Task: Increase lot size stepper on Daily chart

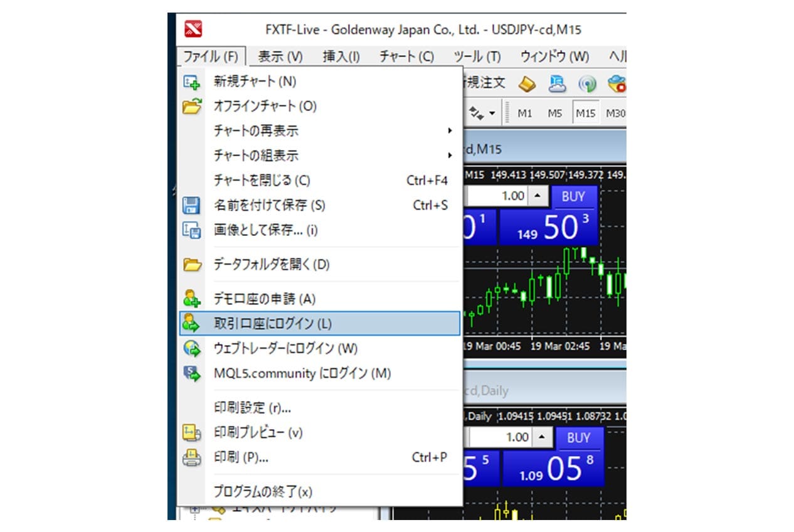Action: (x=543, y=437)
